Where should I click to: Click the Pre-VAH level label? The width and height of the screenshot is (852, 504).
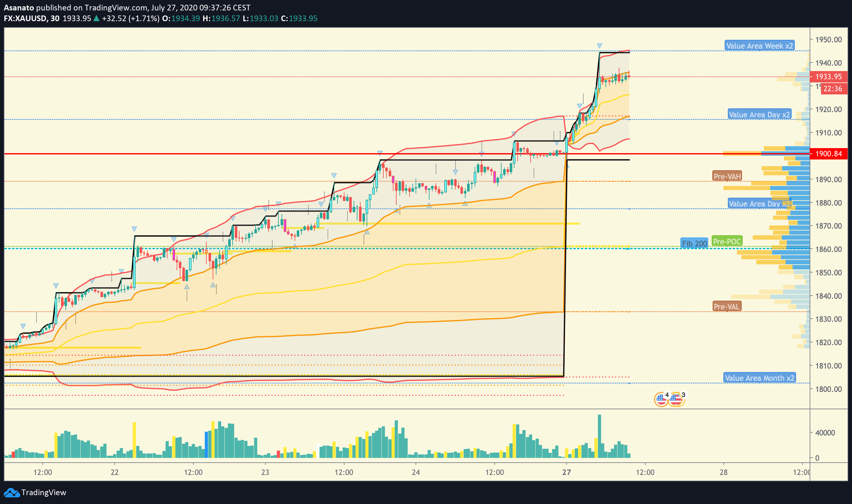727,176
